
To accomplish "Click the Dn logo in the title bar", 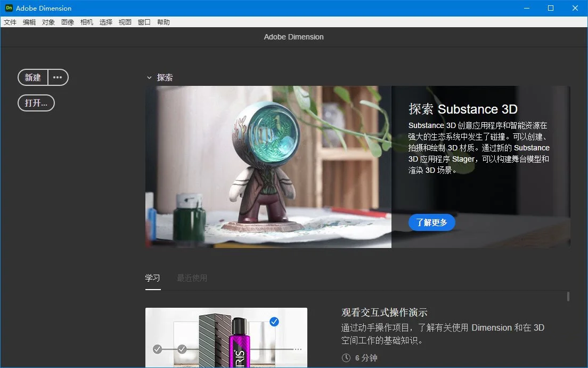I will (x=8, y=8).
